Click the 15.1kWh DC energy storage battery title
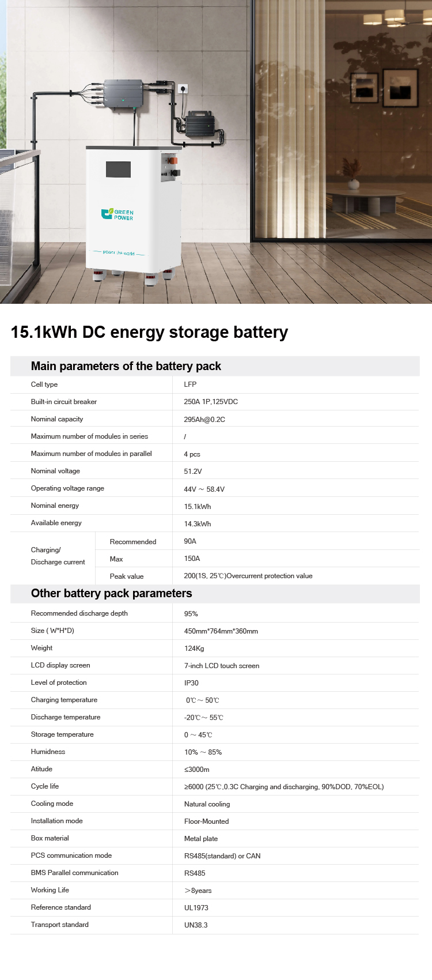The height and width of the screenshot is (980, 432). tap(150, 332)
